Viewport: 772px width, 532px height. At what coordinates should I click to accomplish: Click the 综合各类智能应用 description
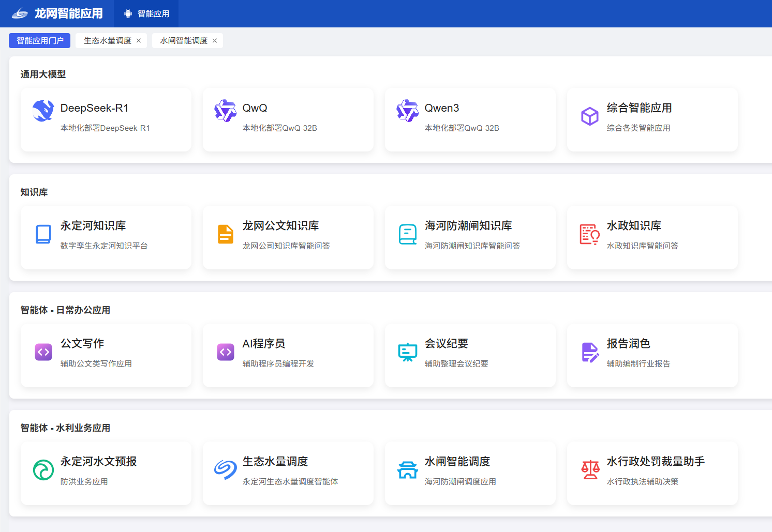[x=639, y=128]
